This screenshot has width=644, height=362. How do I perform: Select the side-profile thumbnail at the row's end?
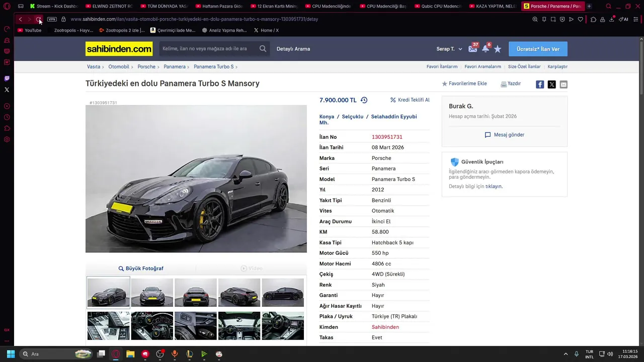tap(283, 293)
